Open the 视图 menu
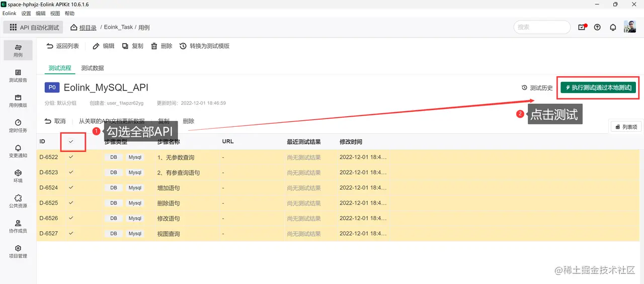This screenshot has width=644, height=284. [55, 14]
